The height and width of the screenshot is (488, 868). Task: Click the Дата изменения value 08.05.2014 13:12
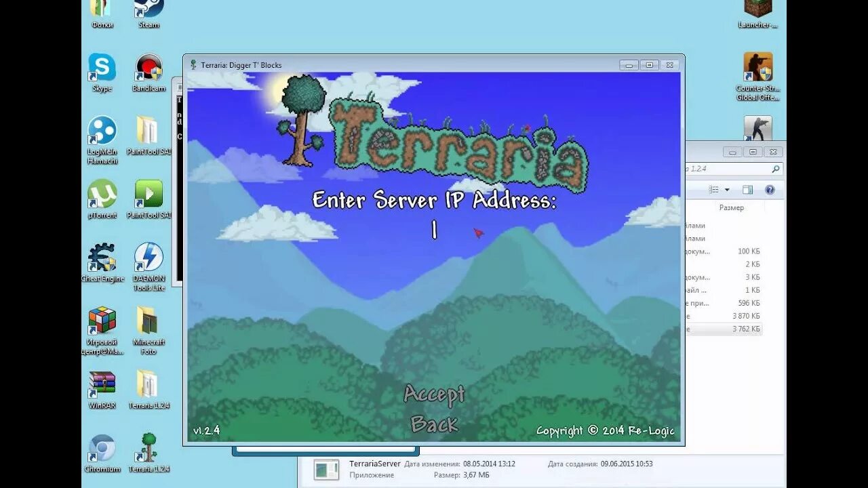click(489, 464)
